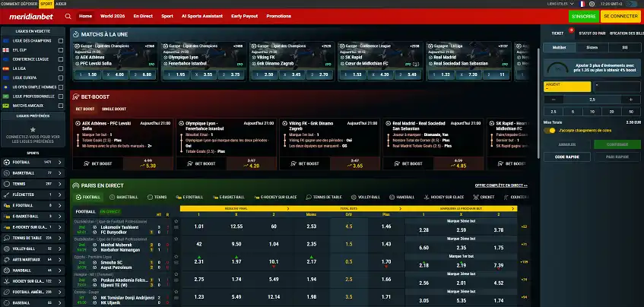
Task: Check the Ligue Europa checkbox
Action: tap(61, 78)
